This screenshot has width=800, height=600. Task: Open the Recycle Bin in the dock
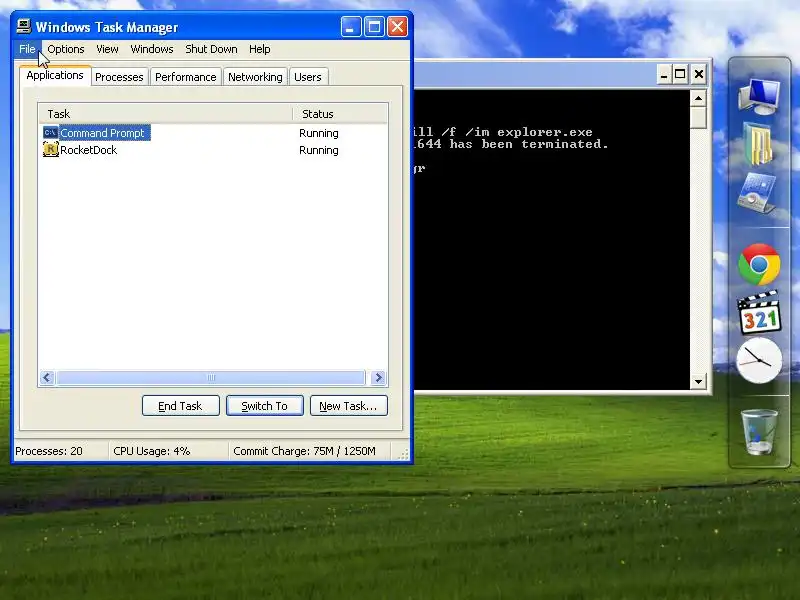[x=759, y=432]
